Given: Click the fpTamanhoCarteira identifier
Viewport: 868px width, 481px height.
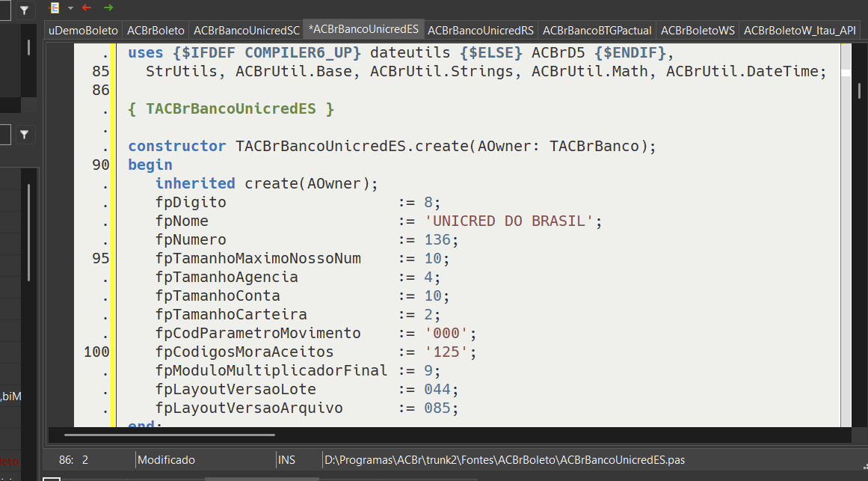Looking at the screenshot, I should coord(231,315).
